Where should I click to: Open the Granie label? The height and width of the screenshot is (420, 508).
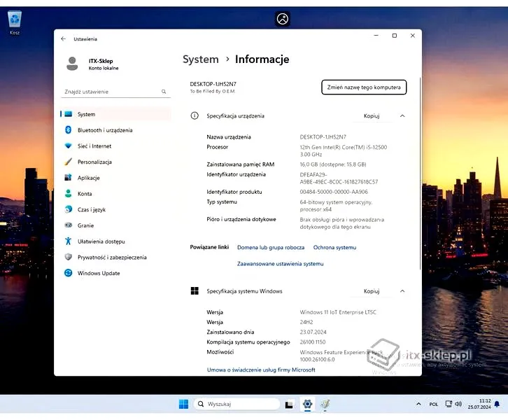click(85, 225)
